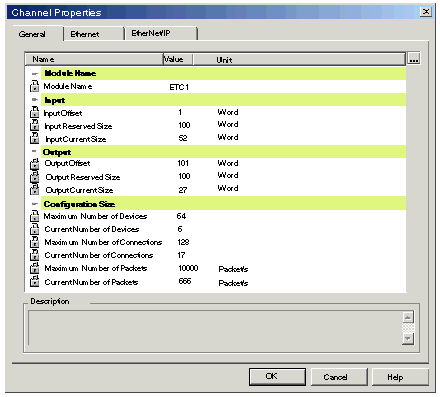Select the ETC1 module name value

tap(179, 87)
